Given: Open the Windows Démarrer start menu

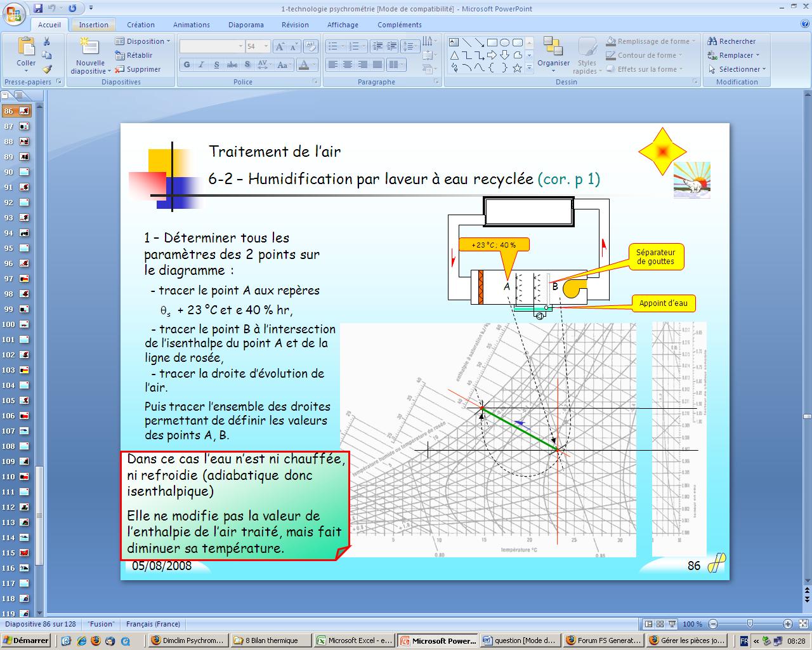Looking at the screenshot, I should (x=27, y=640).
